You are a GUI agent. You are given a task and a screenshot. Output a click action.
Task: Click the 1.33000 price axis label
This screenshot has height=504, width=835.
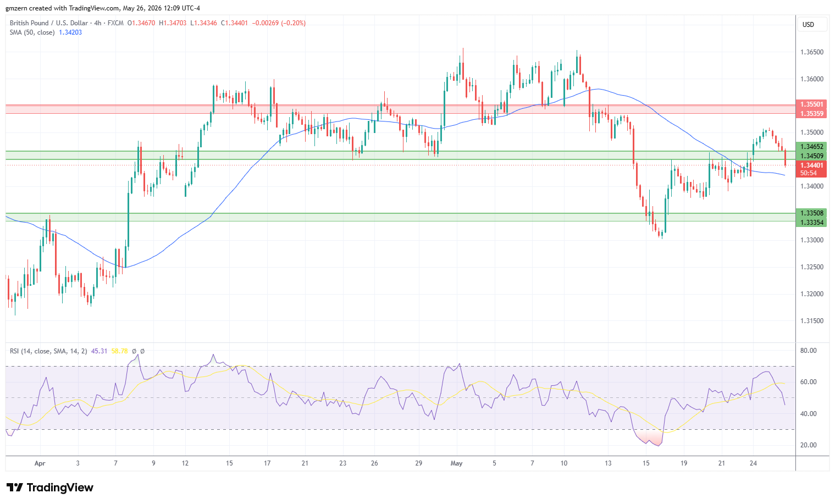812,240
